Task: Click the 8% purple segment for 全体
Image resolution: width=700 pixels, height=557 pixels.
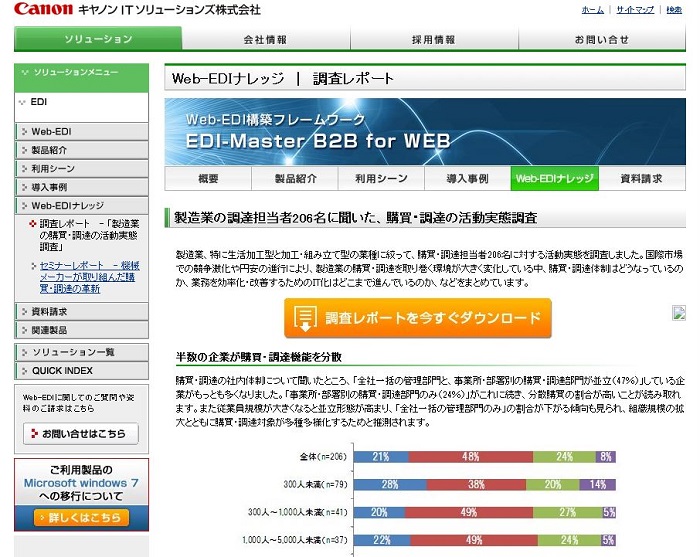Action: (605, 457)
